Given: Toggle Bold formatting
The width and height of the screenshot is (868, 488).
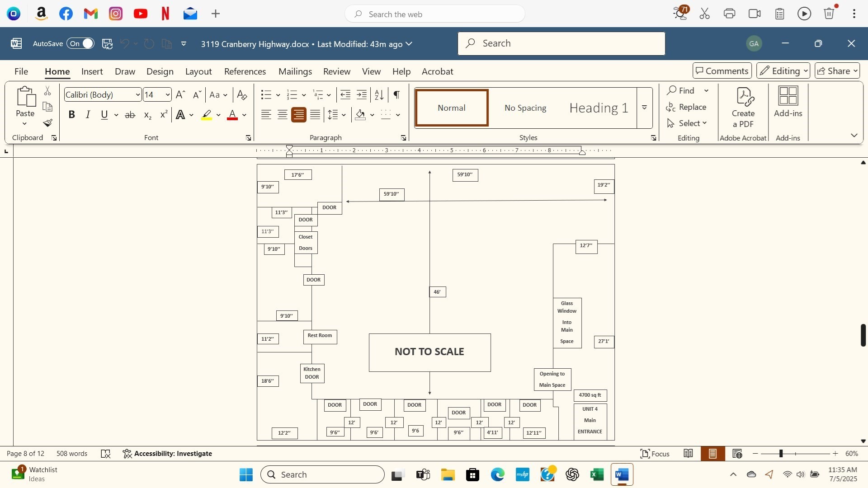Looking at the screenshot, I should (x=71, y=115).
